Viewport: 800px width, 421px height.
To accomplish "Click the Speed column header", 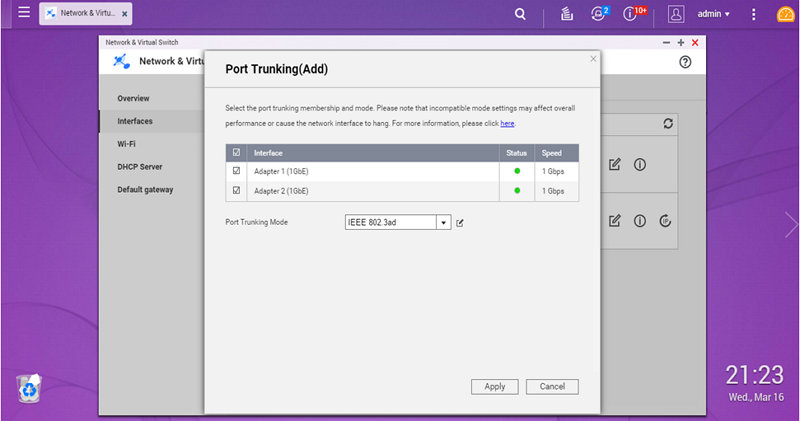I will click(552, 153).
